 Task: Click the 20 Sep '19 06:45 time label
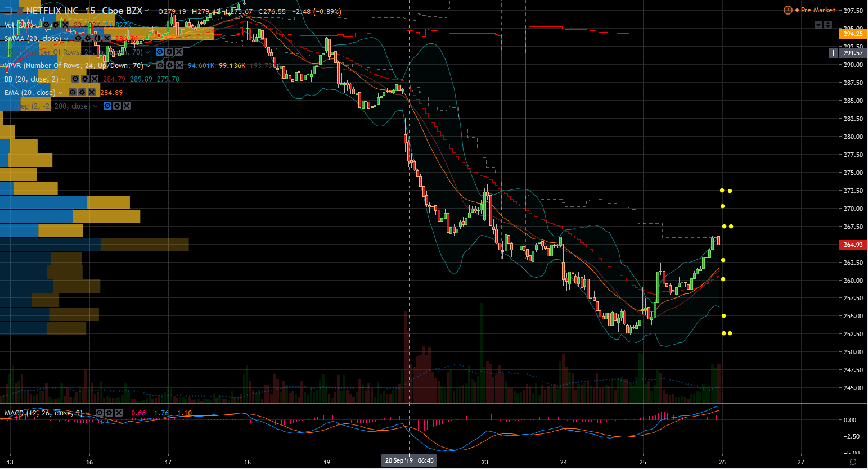tap(409, 460)
